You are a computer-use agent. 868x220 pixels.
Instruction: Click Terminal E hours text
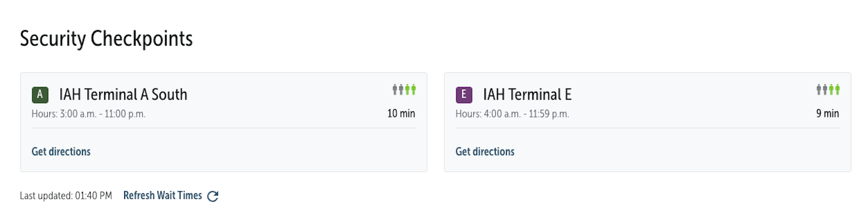pyautogui.click(x=512, y=114)
